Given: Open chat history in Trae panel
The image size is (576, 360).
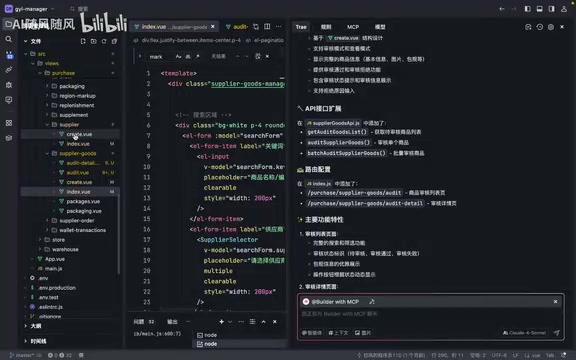Looking at the screenshot, I should [x=540, y=27].
